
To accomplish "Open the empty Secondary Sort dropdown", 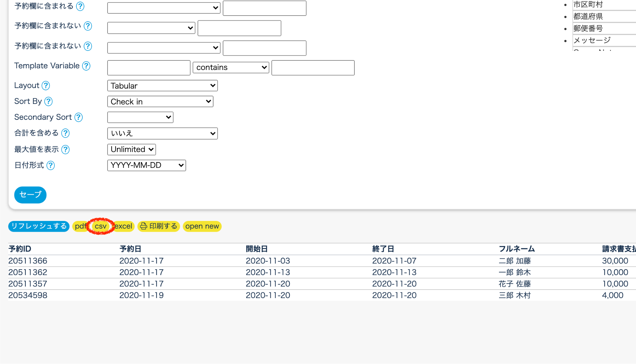I will coord(140,117).
